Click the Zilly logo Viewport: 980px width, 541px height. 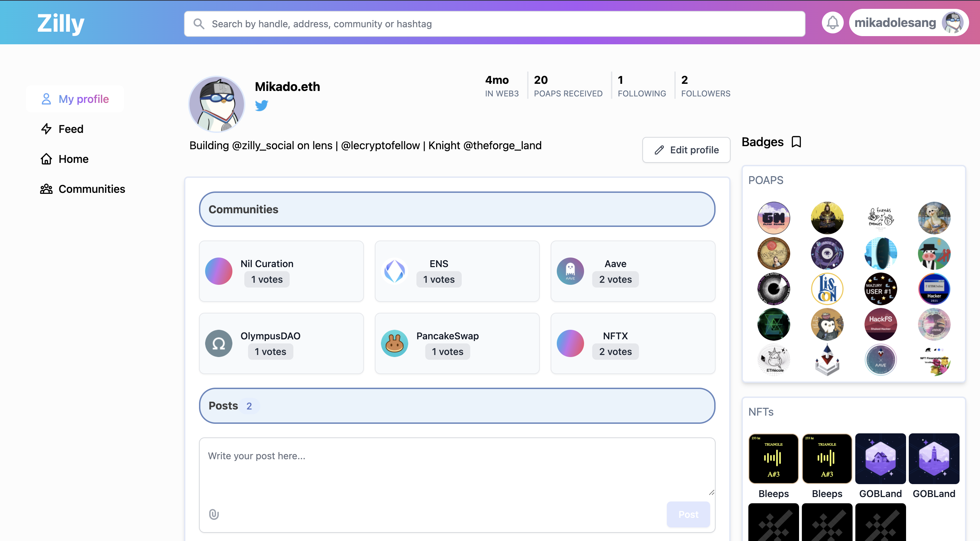pyautogui.click(x=61, y=24)
